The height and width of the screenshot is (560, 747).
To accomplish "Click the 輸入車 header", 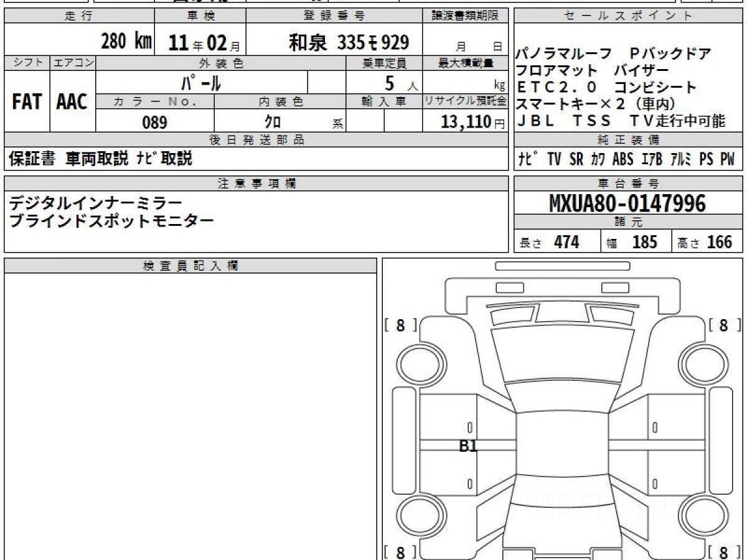I will pyautogui.click(x=384, y=101).
